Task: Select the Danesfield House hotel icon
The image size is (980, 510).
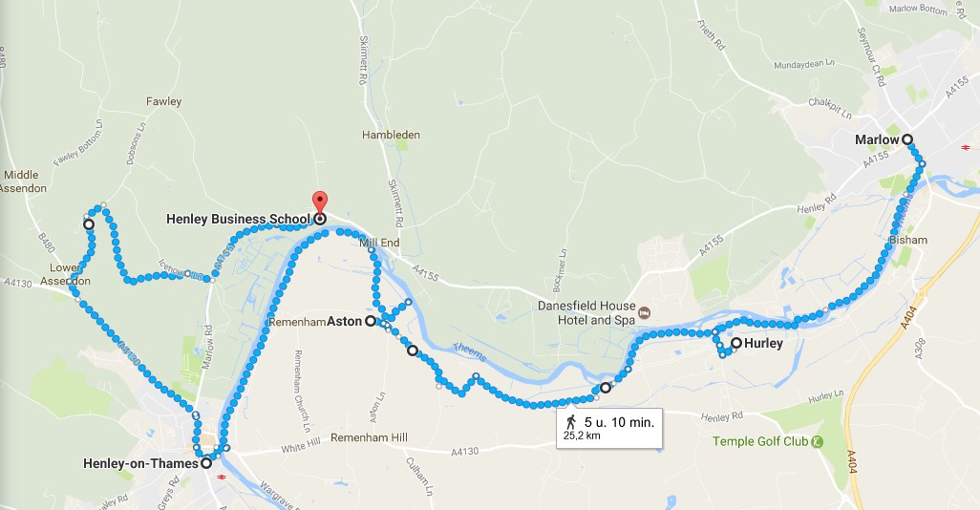Action: 645,312
